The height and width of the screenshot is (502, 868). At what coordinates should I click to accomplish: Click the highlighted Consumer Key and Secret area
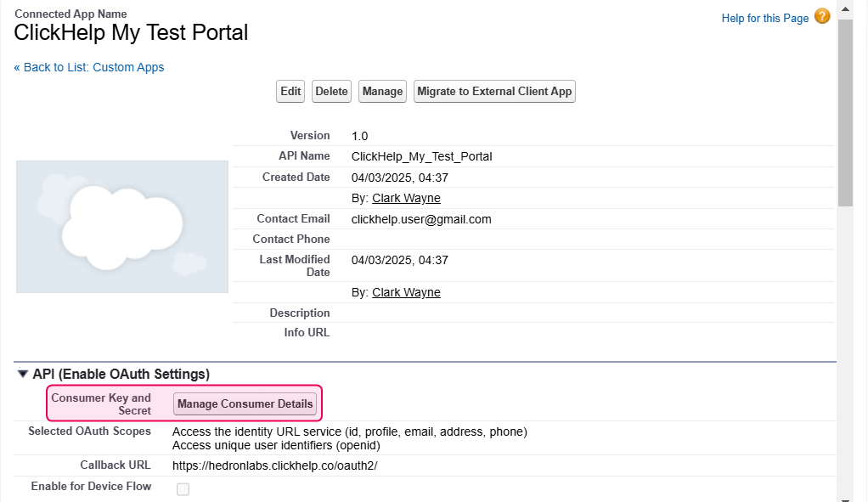(x=101, y=403)
